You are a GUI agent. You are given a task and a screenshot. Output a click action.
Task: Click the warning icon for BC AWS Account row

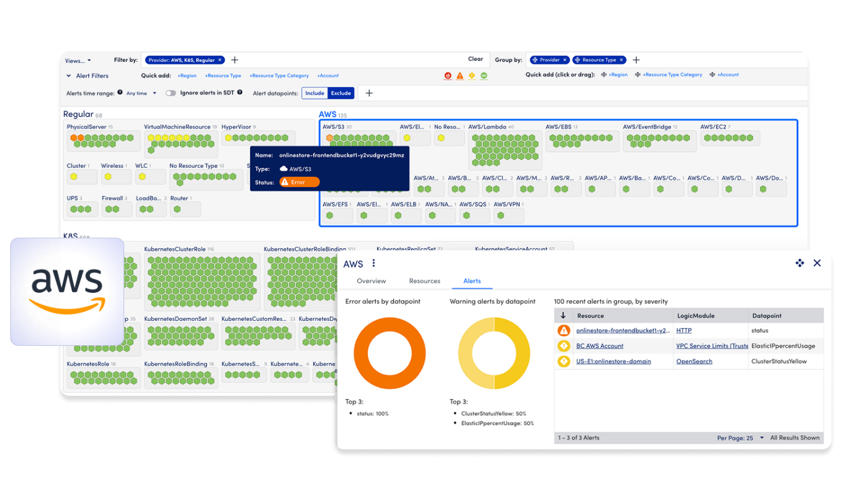click(x=564, y=346)
